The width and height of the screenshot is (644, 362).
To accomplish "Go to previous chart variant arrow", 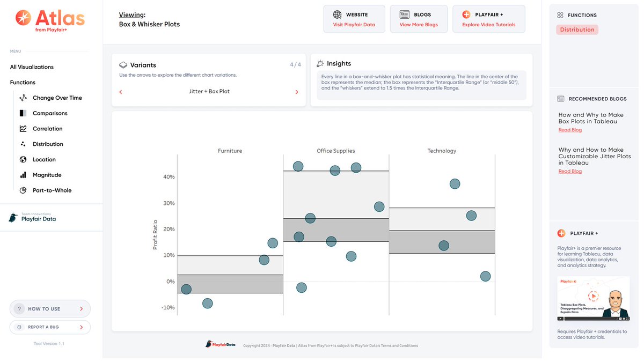I will [x=121, y=92].
